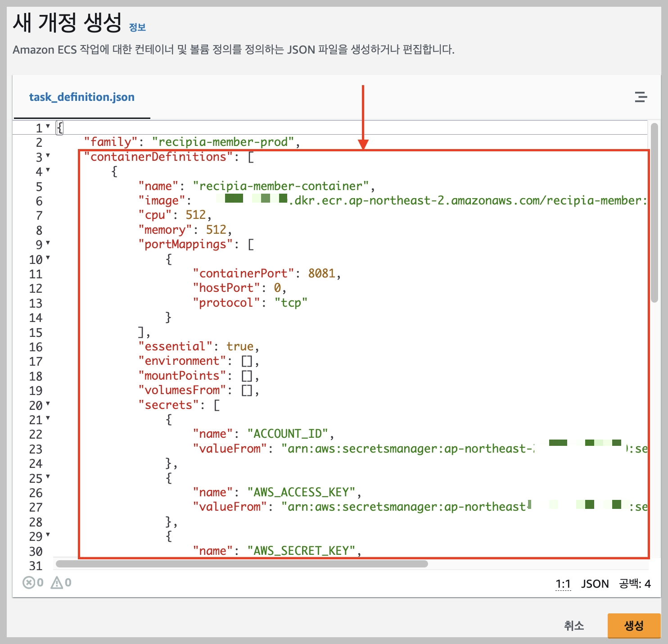Select the task_definition.json tab
The image size is (668, 644).
(x=82, y=97)
